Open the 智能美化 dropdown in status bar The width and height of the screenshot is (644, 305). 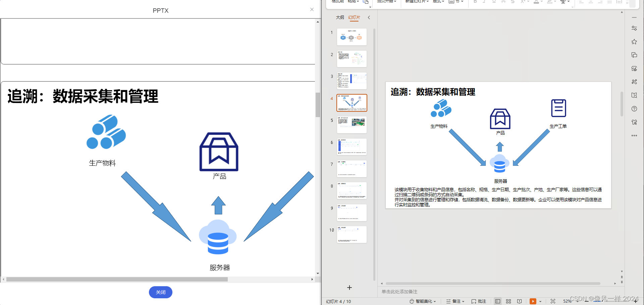pyautogui.click(x=423, y=301)
